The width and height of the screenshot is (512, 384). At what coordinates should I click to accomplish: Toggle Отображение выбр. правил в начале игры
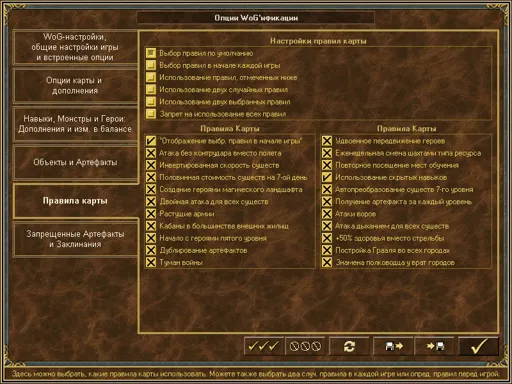pyautogui.click(x=151, y=141)
